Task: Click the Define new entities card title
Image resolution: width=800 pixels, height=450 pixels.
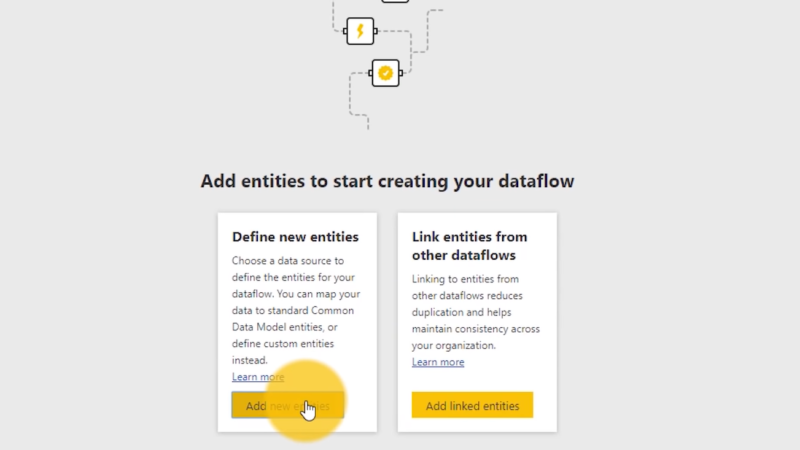Action: tap(295, 237)
